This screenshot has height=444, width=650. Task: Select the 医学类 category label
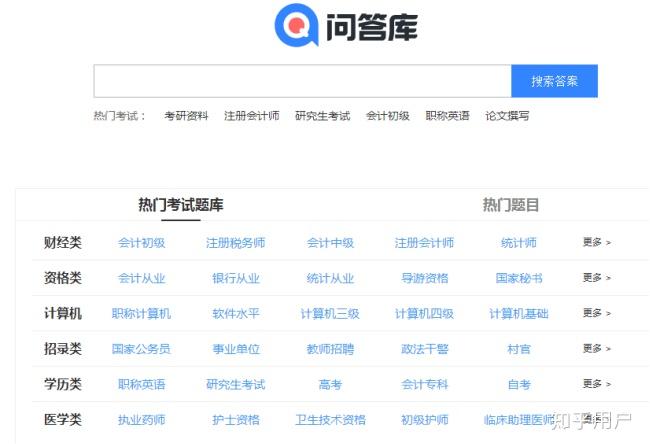(x=63, y=420)
